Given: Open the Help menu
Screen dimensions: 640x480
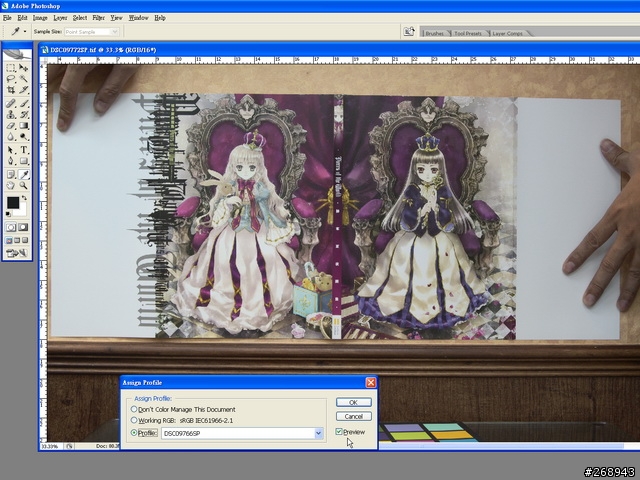Looking at the screenshot, I should (160, 18).
